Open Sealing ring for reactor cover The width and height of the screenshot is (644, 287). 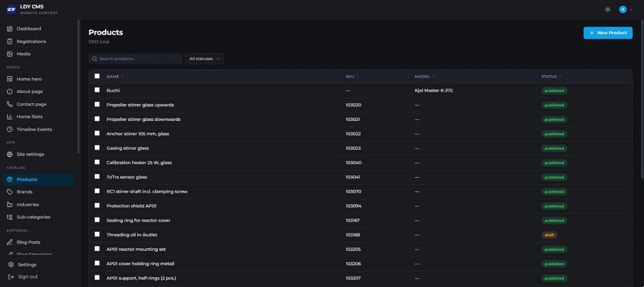click(x=138, y=220)
